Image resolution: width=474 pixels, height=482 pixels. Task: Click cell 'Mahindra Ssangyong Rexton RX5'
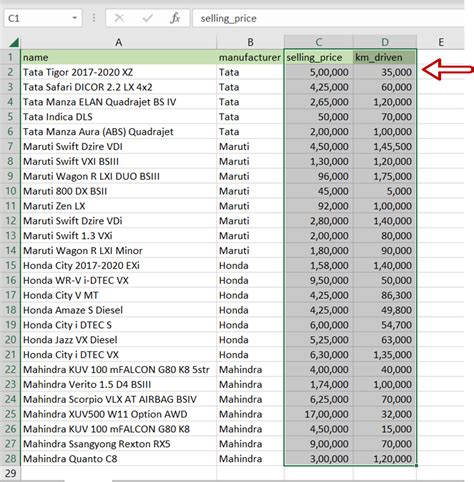click(119, 444)
